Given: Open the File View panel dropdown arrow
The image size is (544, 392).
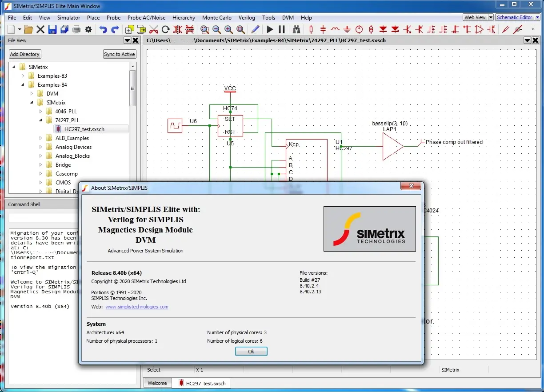Looking at the screenshot, I should 127,40.
